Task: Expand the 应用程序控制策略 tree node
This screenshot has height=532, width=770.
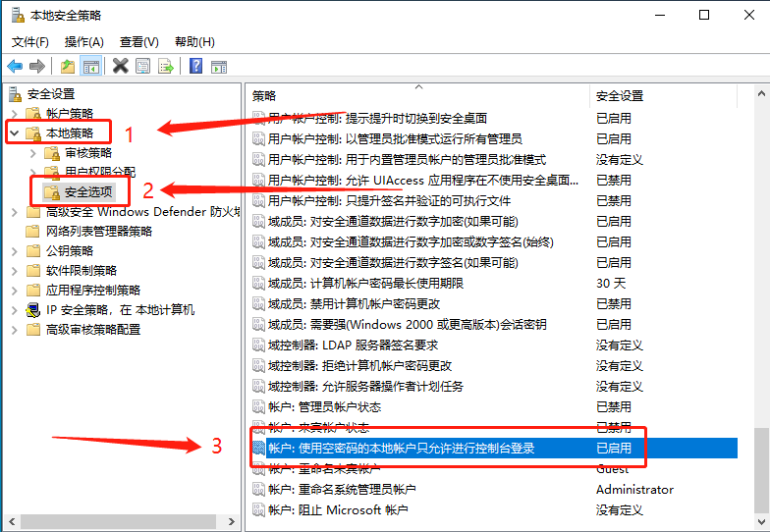Action: coord(14,291)
